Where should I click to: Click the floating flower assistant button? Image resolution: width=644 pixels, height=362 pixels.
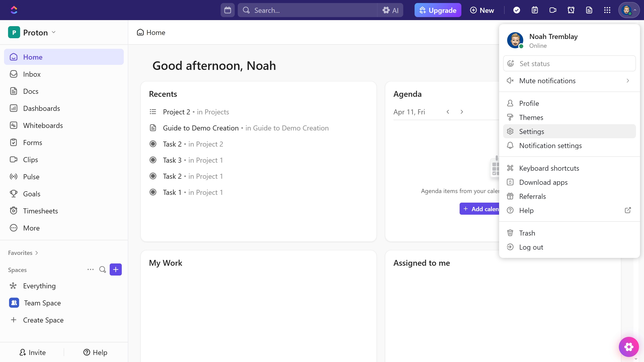point(628,347)
